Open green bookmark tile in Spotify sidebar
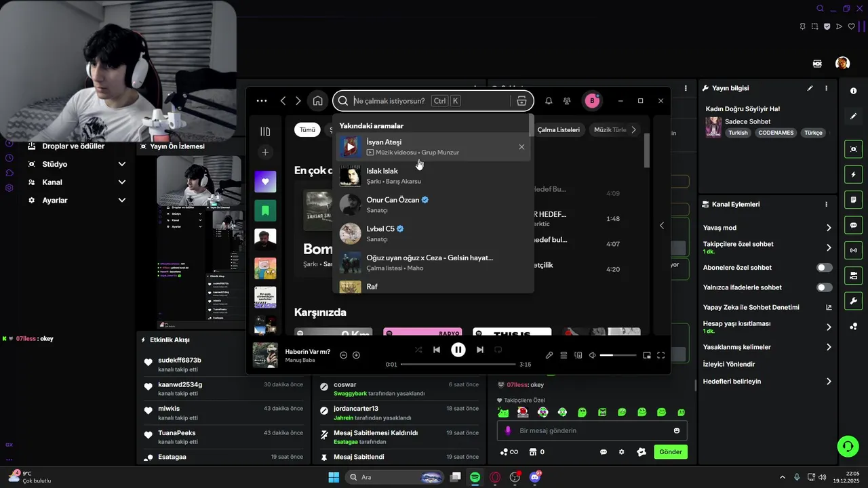This screenshot has height=488, width=868. pyautogui.click(x=265, y=211)
